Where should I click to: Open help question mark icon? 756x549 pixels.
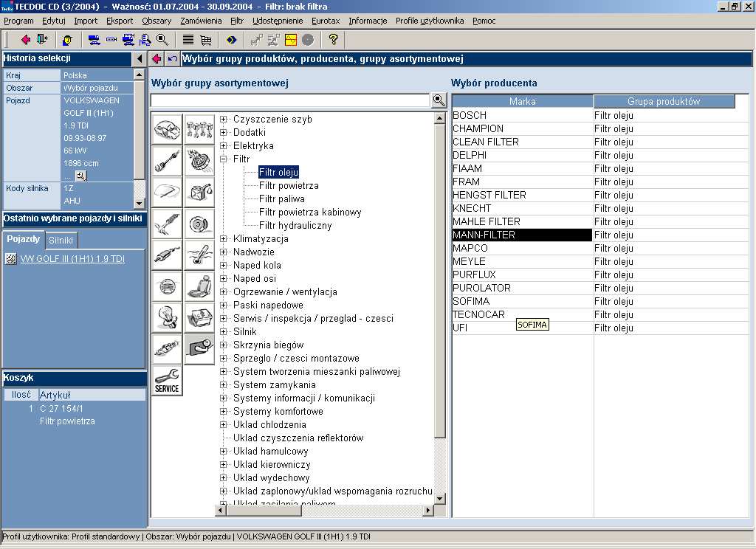point(333,40)
